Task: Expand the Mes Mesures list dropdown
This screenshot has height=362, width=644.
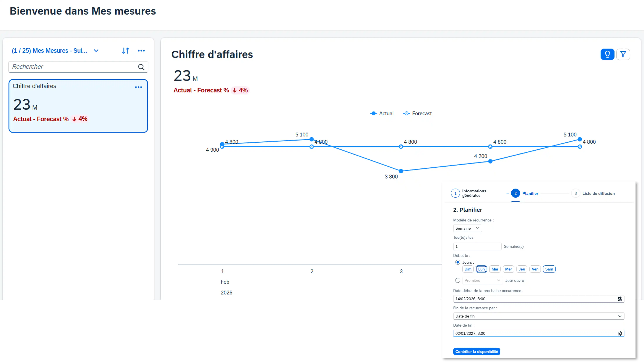Action: (x=96, y=51)
